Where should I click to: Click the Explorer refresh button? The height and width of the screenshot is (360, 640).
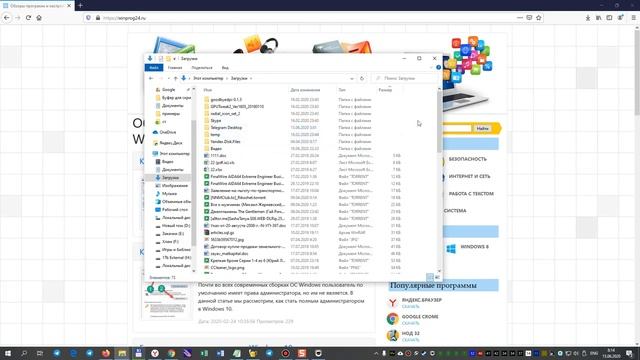[362, 78]
